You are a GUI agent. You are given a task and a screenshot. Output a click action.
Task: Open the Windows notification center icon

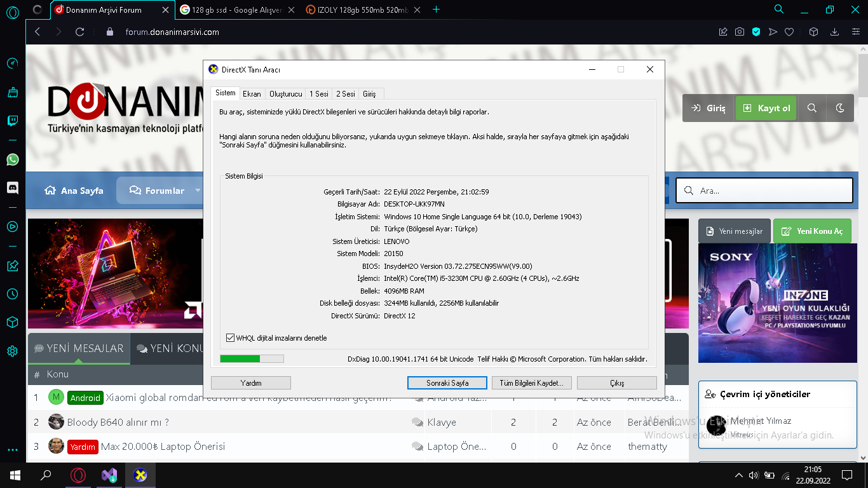(x=846, y=475)
